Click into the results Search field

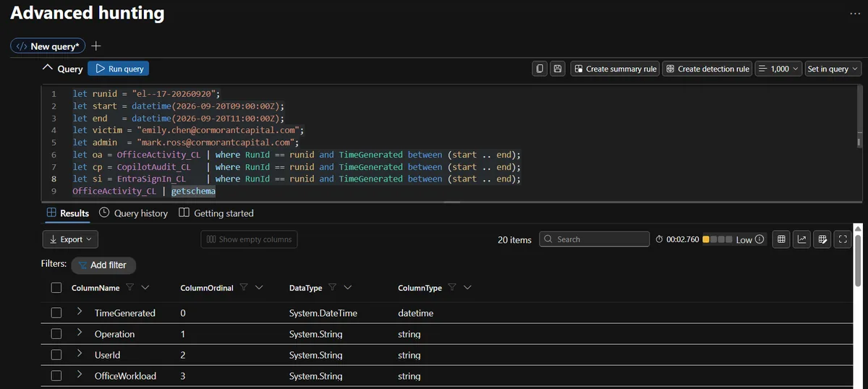[595, 239]
